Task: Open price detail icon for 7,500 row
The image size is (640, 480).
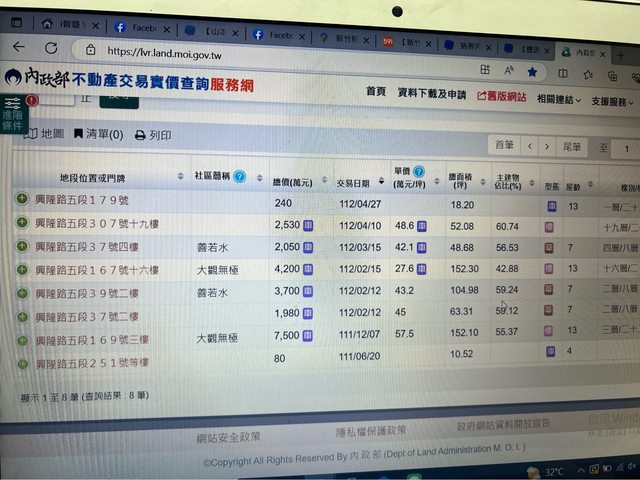Action: click(309, 336)
